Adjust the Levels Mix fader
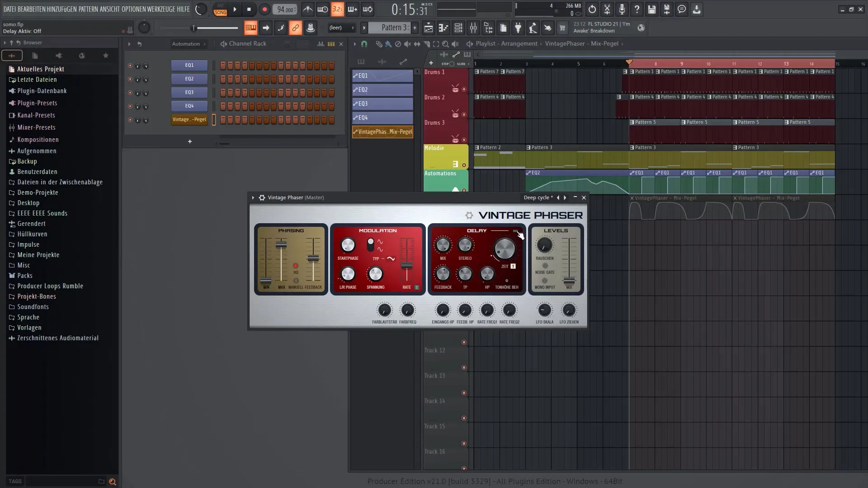This screenshot has height=488, width=868. pos(569,281)
